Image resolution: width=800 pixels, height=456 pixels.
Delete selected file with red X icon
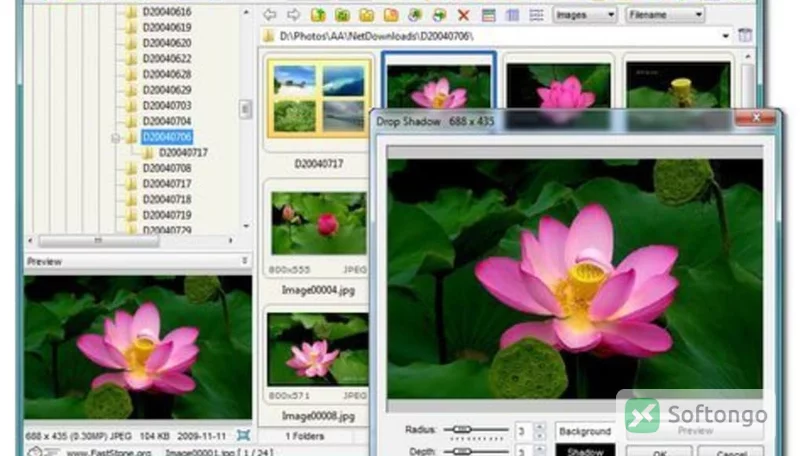(x=463, y=15)
